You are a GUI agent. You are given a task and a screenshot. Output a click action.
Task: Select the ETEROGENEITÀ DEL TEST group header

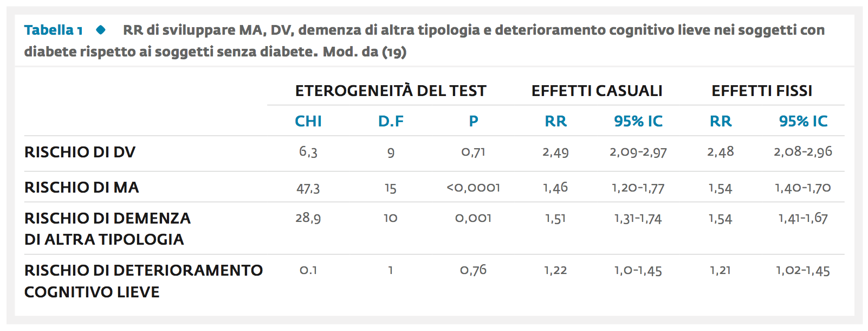pyautogui.click(x=391, y=91)
